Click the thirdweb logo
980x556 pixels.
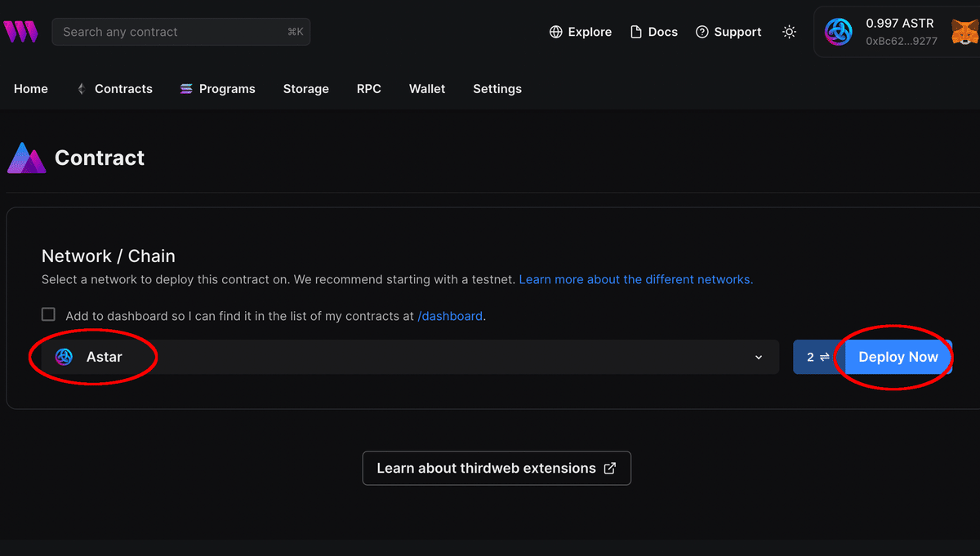[20, 32]
